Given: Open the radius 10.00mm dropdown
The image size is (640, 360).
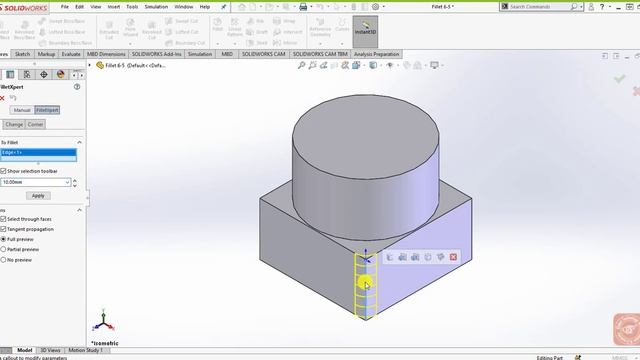Looking at the screenshot, I should (x=67, y=182).
